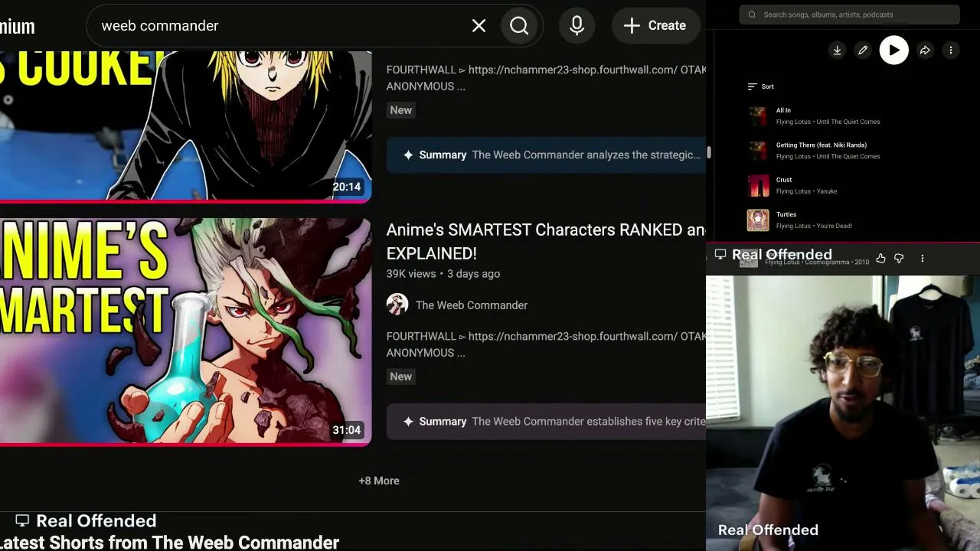The height and width of the screenshot is (551, 980).
Task: Play the song 'Crust'
Action: (x=784, y=180)
